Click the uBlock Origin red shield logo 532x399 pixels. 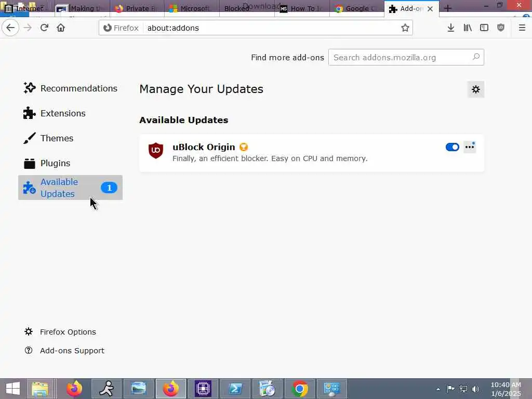156,150
